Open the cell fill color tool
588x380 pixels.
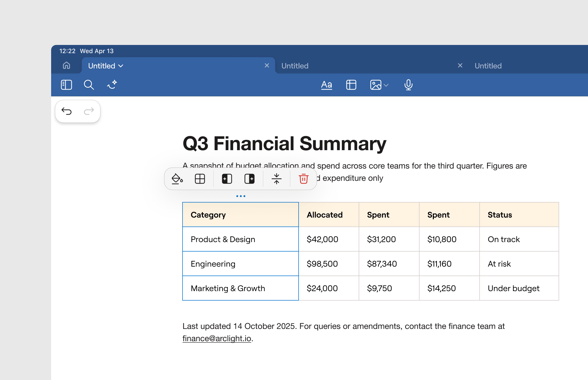click(177, 179)
